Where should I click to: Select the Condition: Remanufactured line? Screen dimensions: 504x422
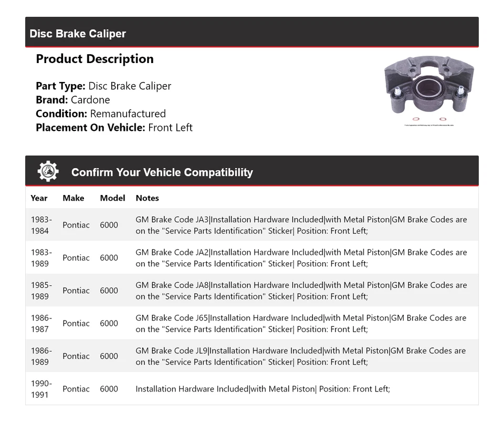[101, 114]
